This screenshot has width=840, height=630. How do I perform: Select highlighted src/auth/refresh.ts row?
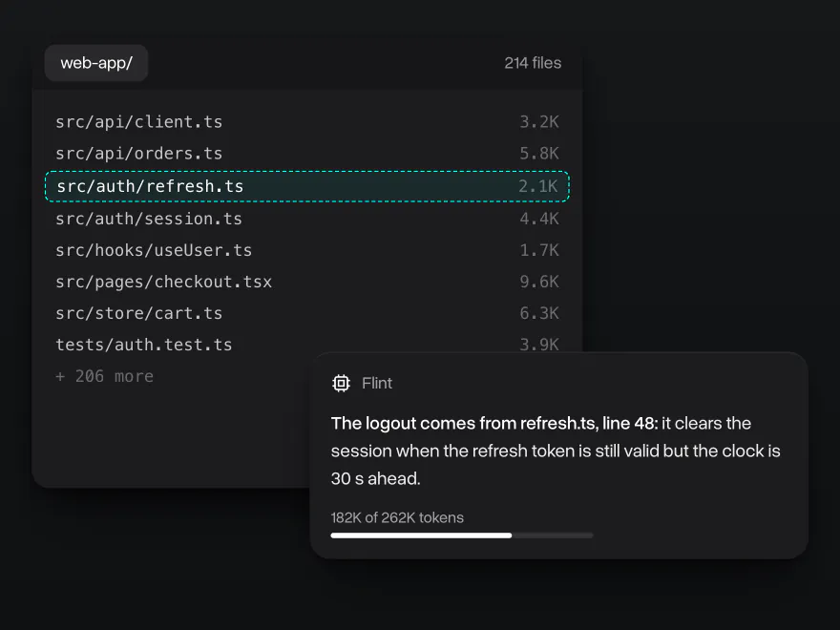point(307,186)
